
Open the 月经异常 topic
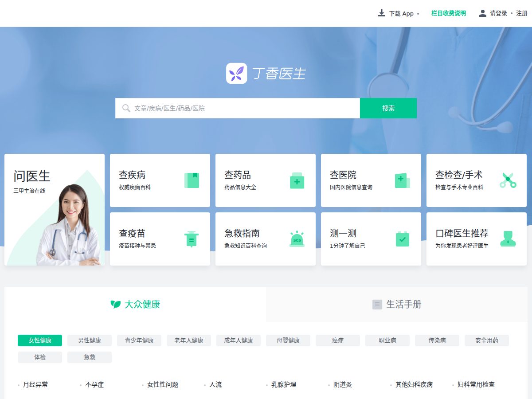click(x=35, y=385)
